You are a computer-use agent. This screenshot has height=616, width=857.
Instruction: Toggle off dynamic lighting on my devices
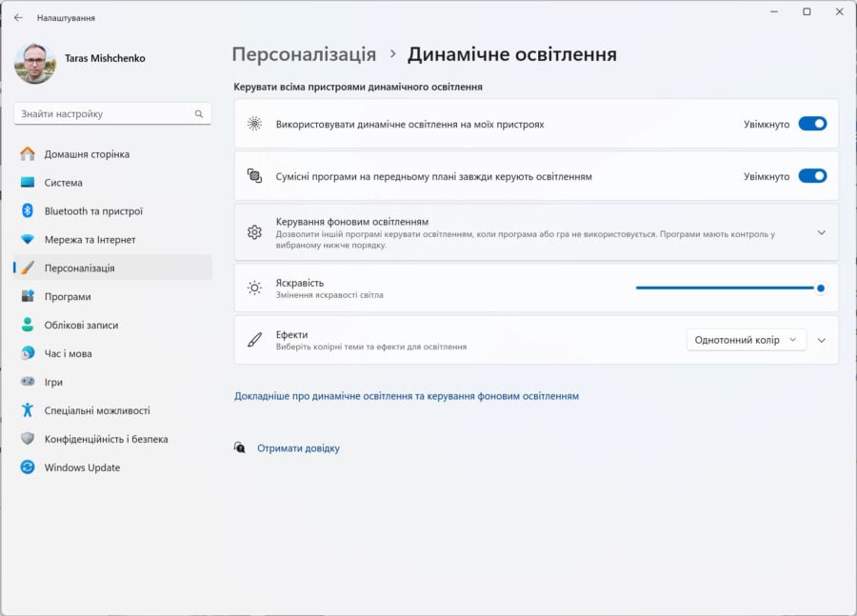(812, 124)
